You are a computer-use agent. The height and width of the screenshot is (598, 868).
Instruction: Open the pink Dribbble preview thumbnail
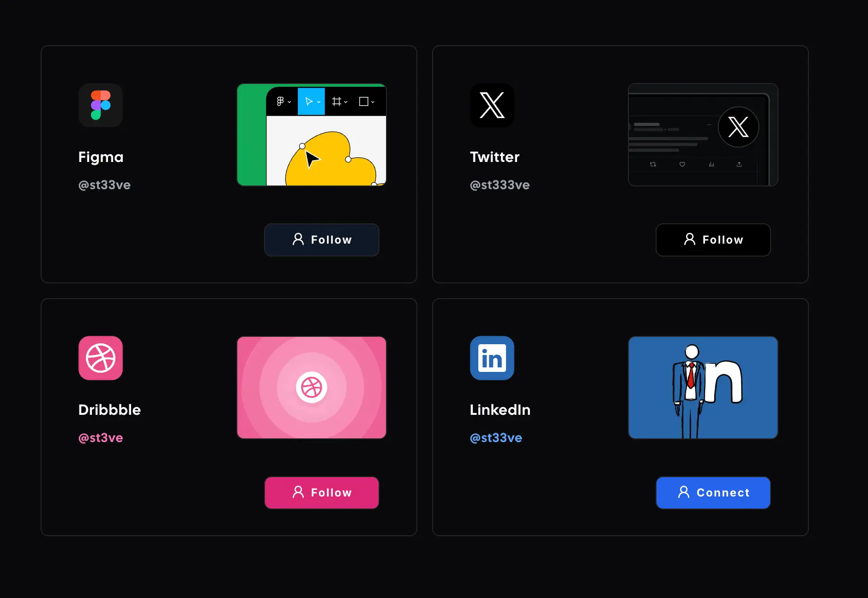(x=312, y=388)
